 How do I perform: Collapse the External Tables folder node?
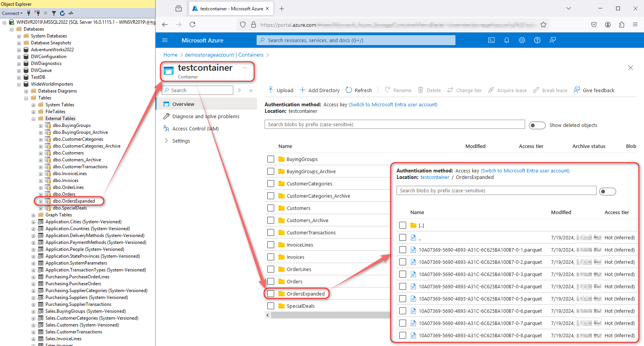(33, 119)
